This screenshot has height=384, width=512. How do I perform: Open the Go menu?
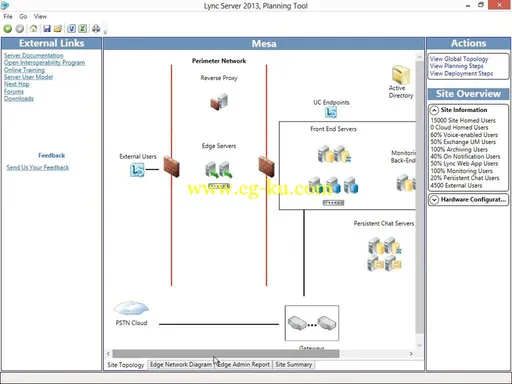pyautogui.click(x=23, y=16)
